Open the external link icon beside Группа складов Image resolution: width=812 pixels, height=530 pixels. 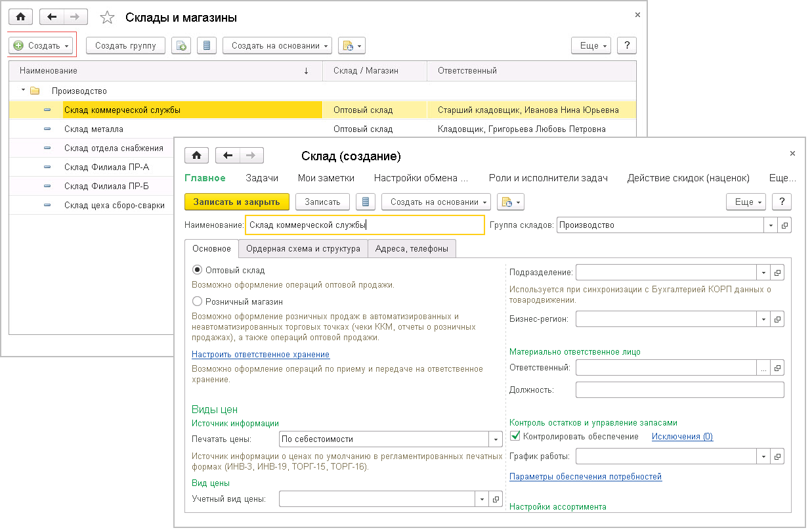tap(784, 225)
